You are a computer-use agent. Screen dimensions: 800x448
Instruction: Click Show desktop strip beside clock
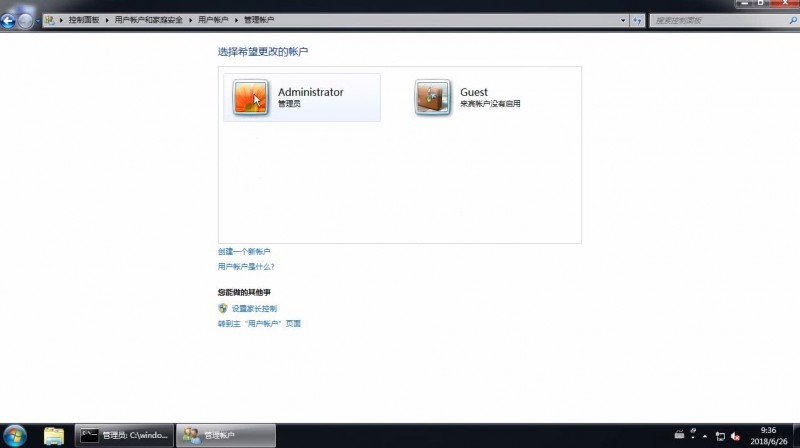796,436
